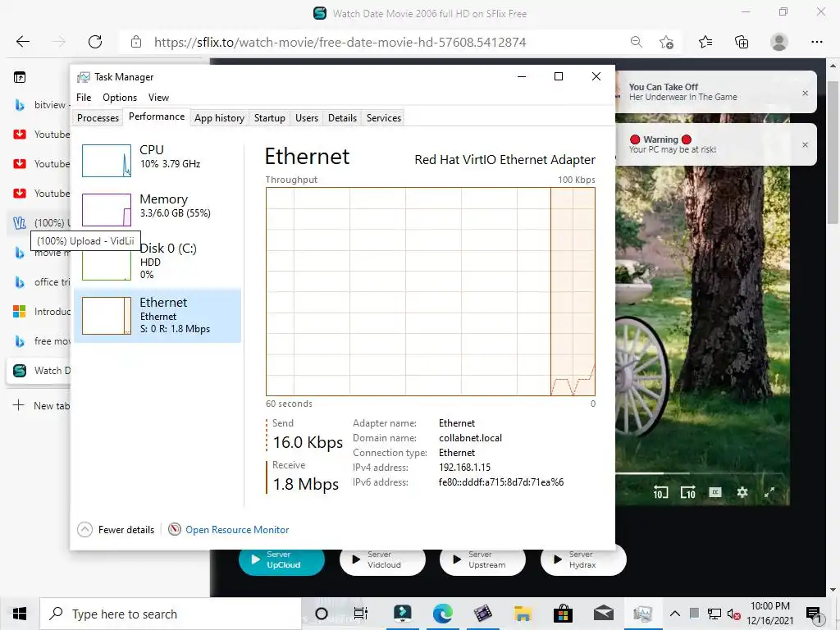Add page to favorites star icon
Image resolution: width=840 pixels, height=630 pixels.
coord(666,42)
